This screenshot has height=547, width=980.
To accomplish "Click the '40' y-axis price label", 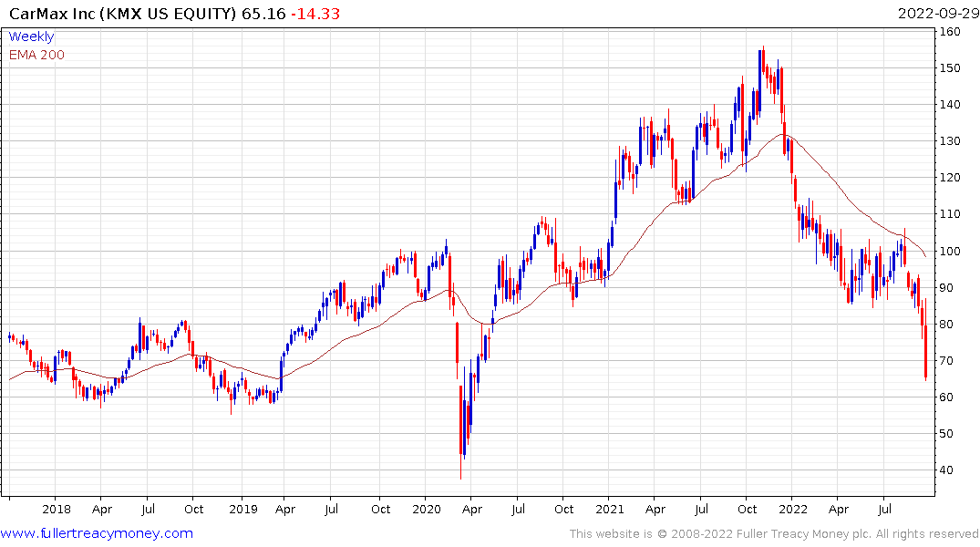I will coord(946,470).
